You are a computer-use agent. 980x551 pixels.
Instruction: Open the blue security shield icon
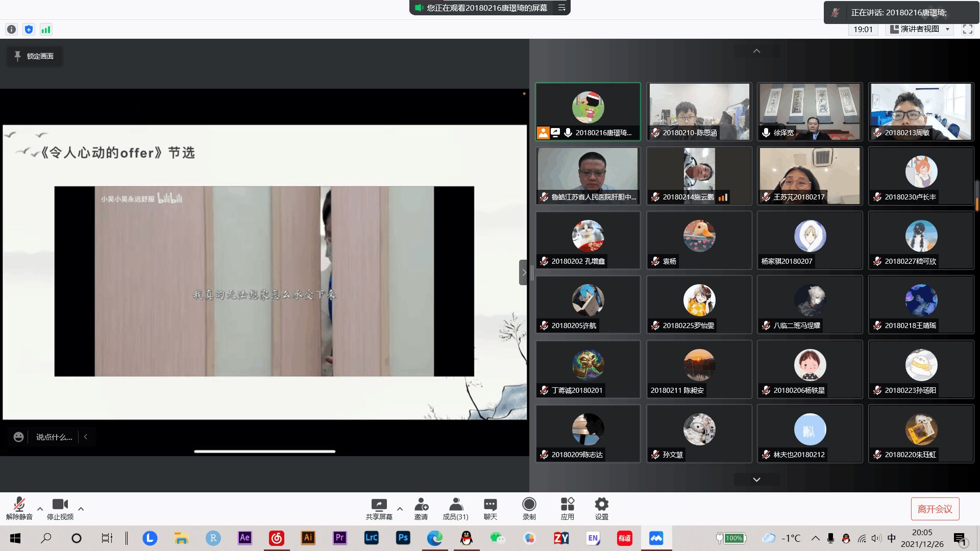coord(29,30)
